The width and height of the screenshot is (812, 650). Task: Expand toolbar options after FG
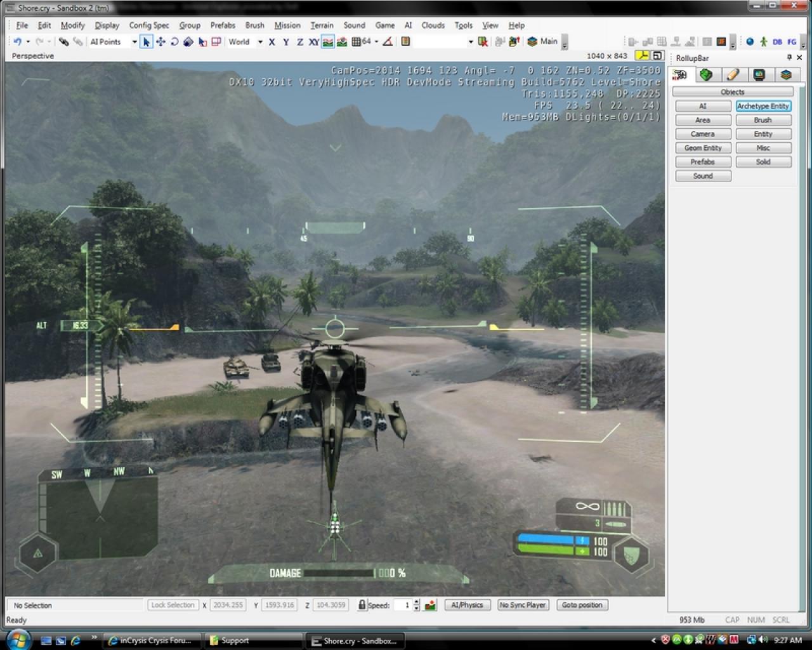[x=803, y=43]
